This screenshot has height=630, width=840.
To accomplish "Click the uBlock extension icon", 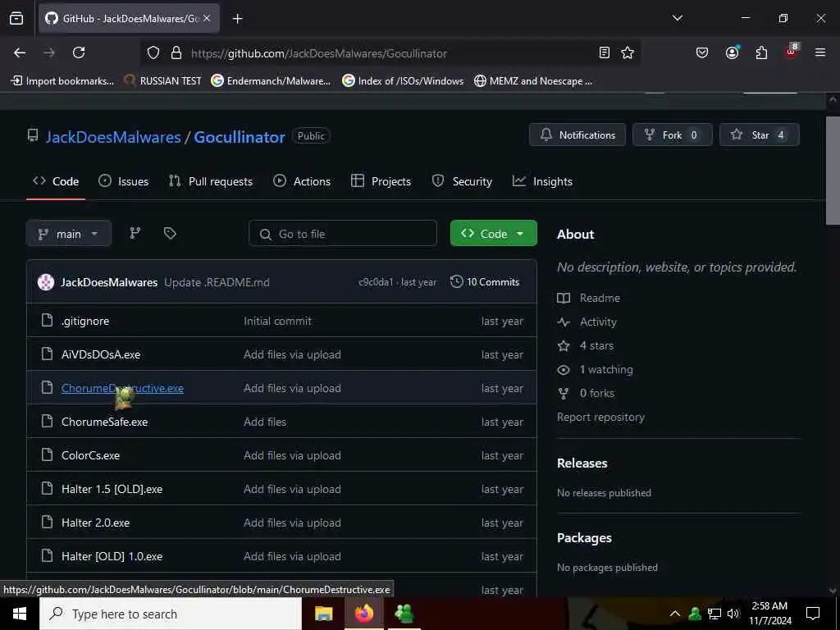I will click(x=792, y=52).
